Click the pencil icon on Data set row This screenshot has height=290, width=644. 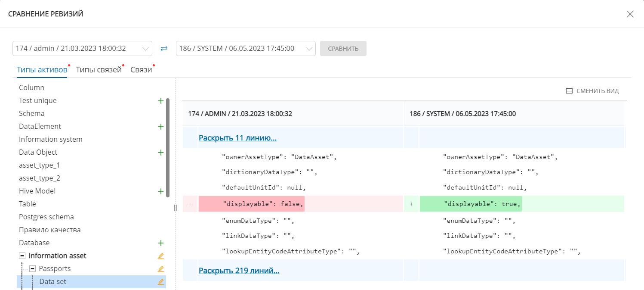pos(161,282)
